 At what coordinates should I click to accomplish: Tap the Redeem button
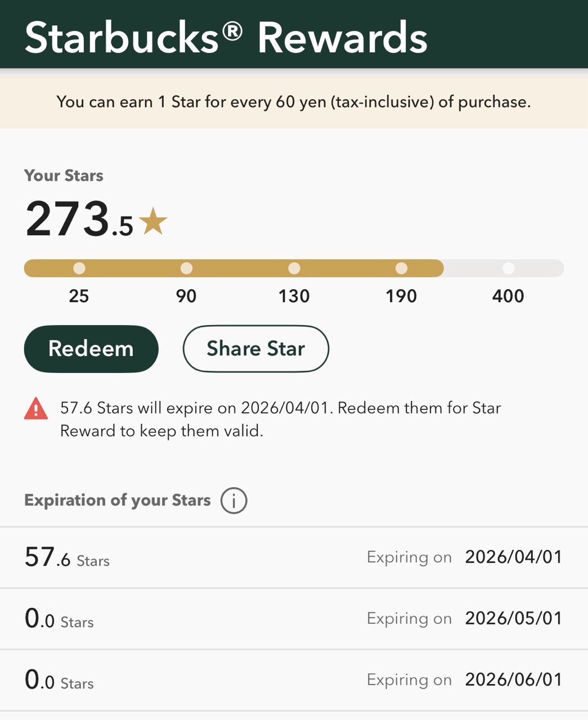tap(91, 349)
